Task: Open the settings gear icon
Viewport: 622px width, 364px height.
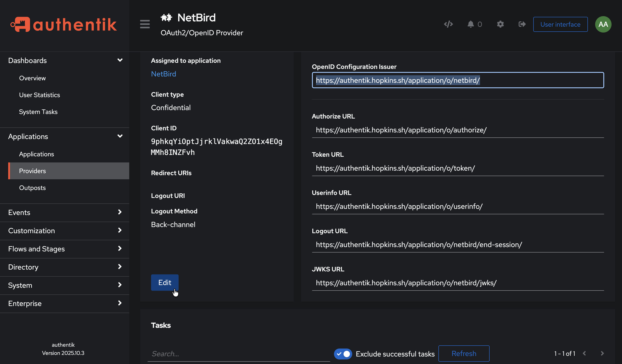Action: [x=500, y=24]
